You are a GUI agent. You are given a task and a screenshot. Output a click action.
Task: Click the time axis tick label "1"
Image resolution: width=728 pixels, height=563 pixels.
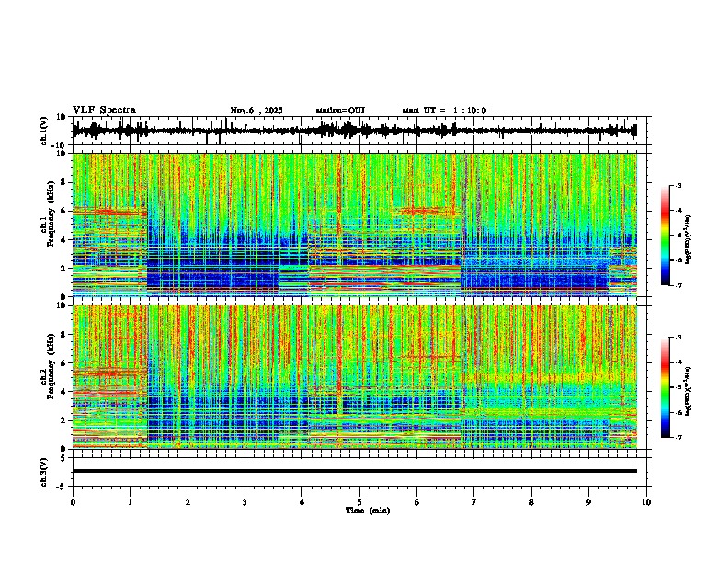(130, 502)
